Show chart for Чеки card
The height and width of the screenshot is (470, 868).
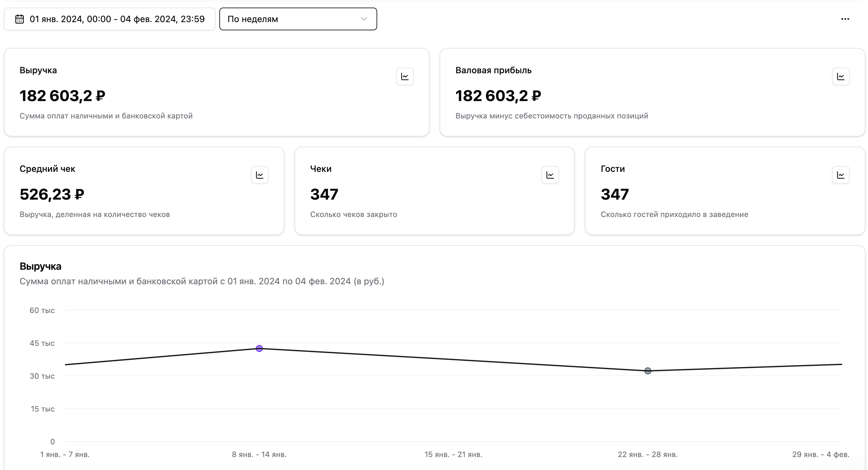(x=550, y=175)
